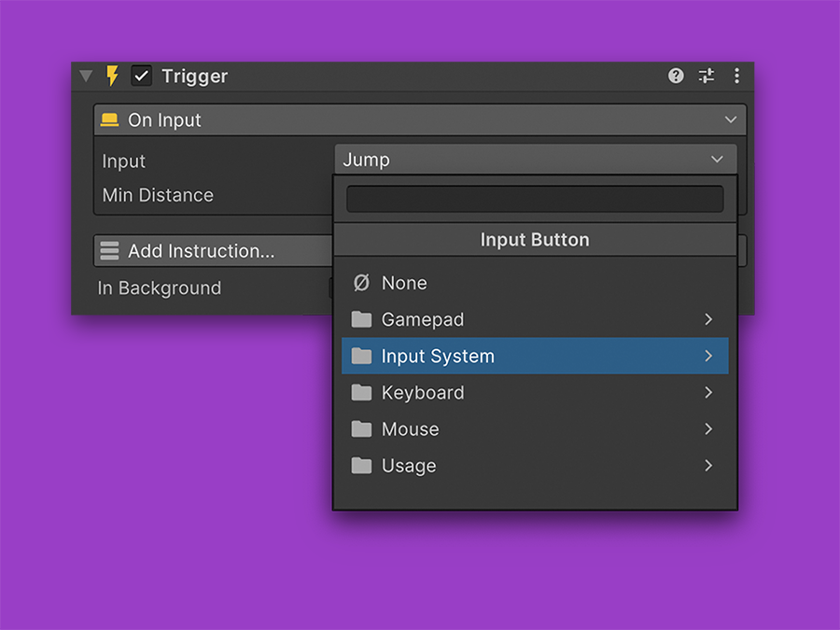
Task: Click the Add Instruction list icon
Action: click(x=109, y=251)
